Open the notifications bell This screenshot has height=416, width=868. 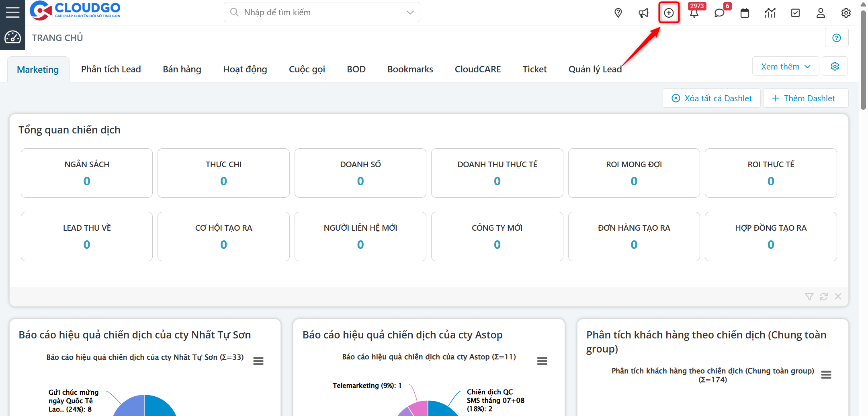coord(694,13)
